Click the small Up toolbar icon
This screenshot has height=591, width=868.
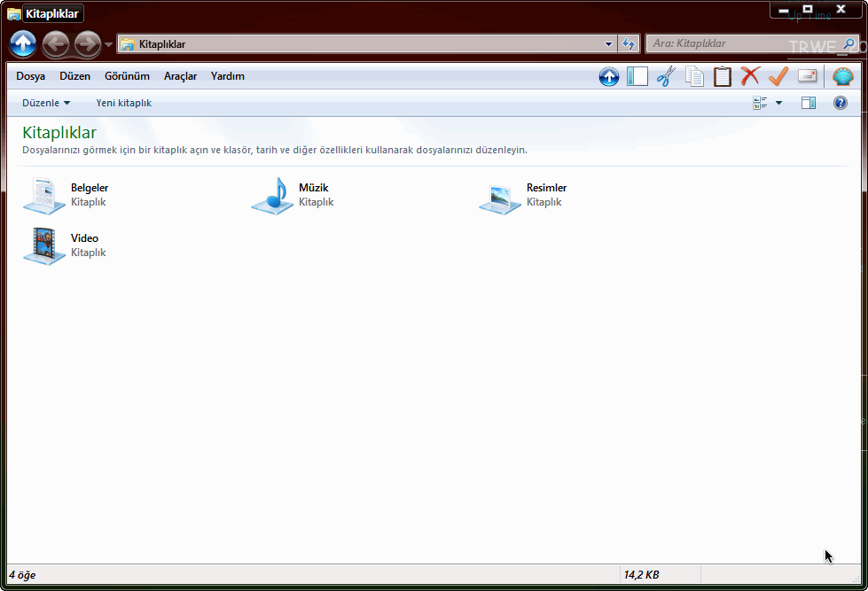(x=609, y=76)
